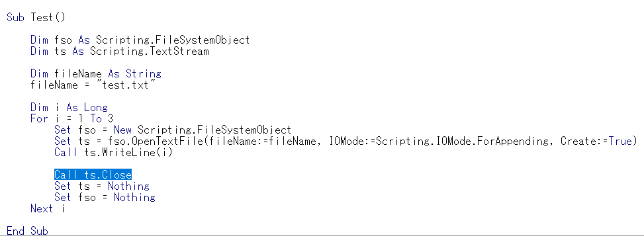Click the Dim ts TextStream line

tap(120, 52)
